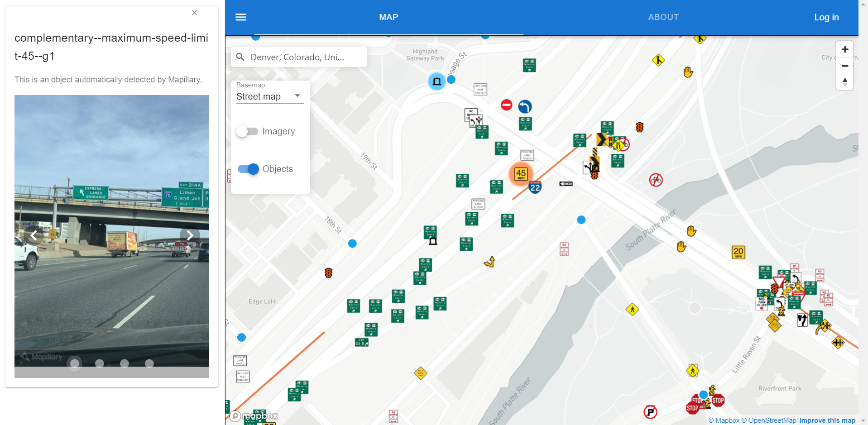Zoom in on the map

tap(845, 49)
